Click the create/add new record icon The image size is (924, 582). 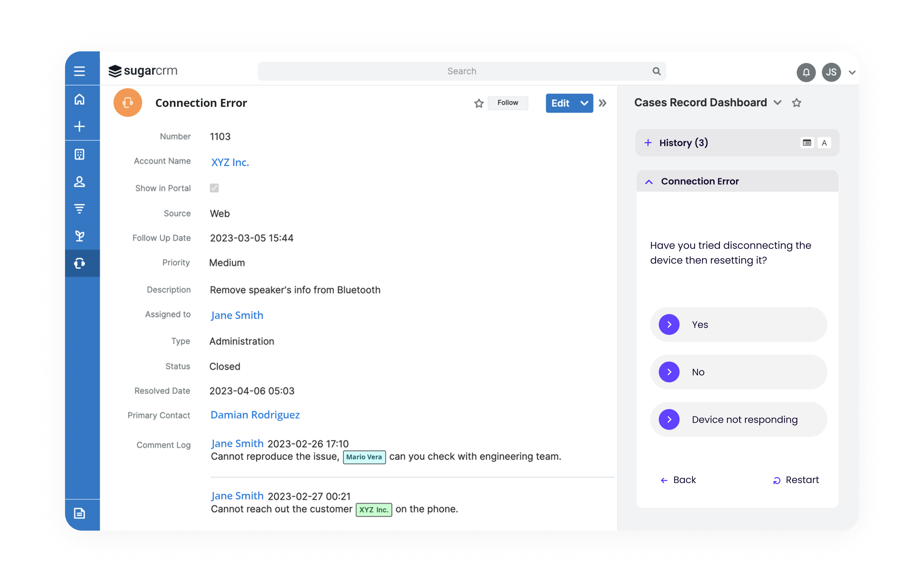pyautogui.click(x=81, y=126)
